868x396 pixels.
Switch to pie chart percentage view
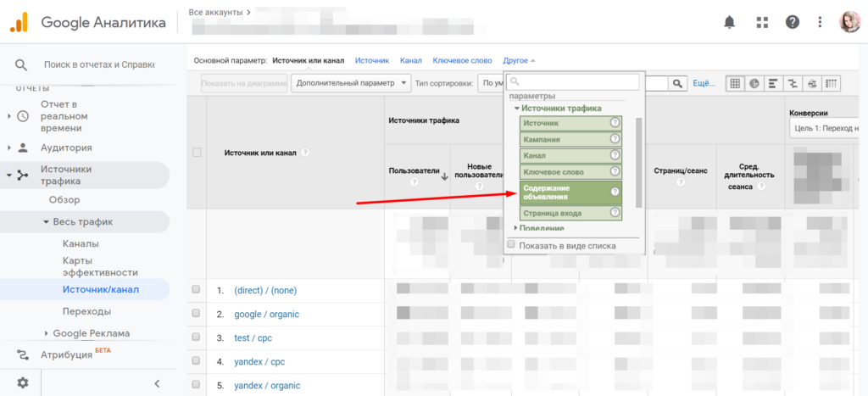click(x=754, y=83)
